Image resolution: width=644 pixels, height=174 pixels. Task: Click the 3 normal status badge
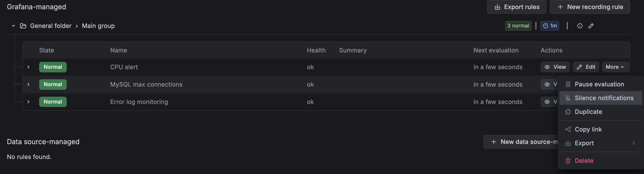pyautogui.click(x=518, y=26)
